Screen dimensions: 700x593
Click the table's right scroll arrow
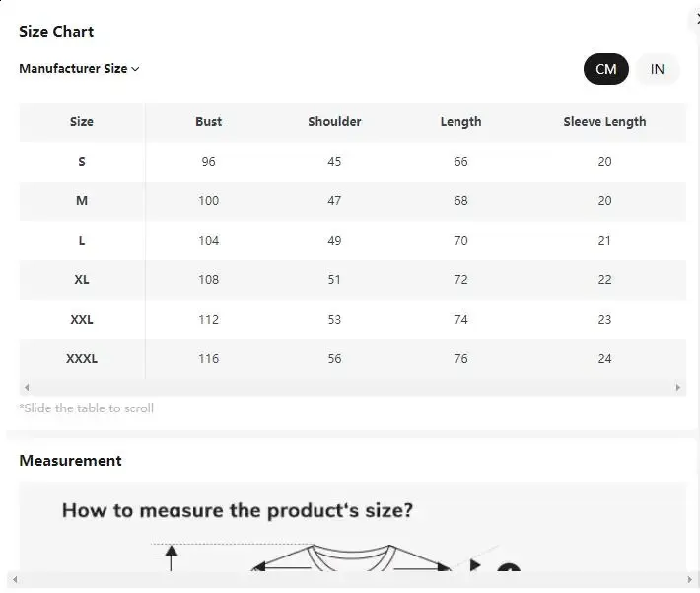point(678,388)
